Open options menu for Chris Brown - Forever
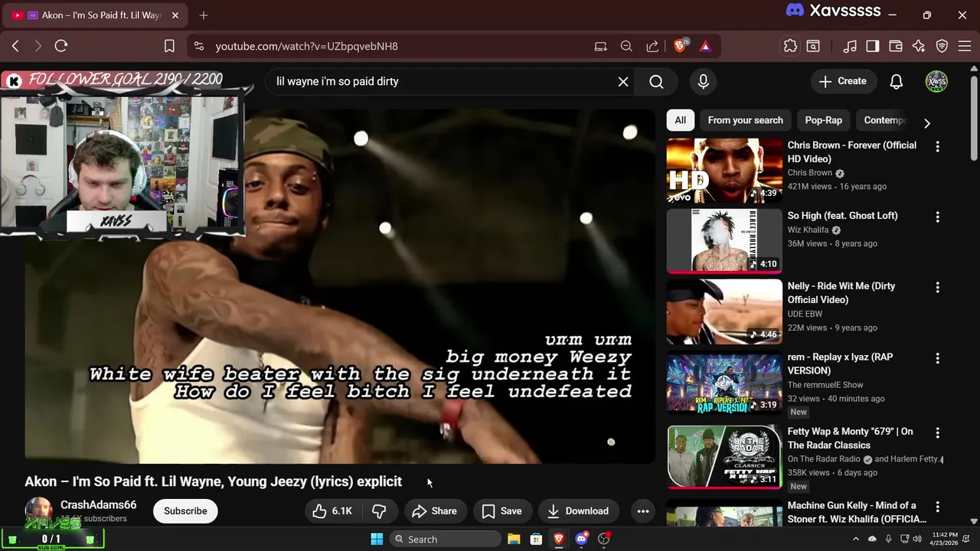Viewport: 980px width, 551px height. (937, 146)
